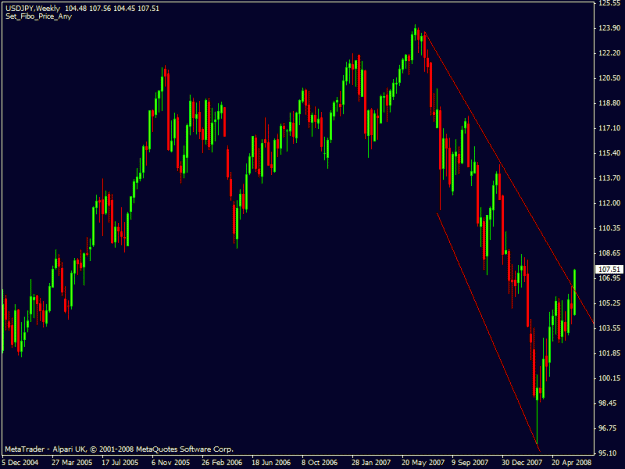
Task: Click the 108.65 price scale value
Action: 609,253
